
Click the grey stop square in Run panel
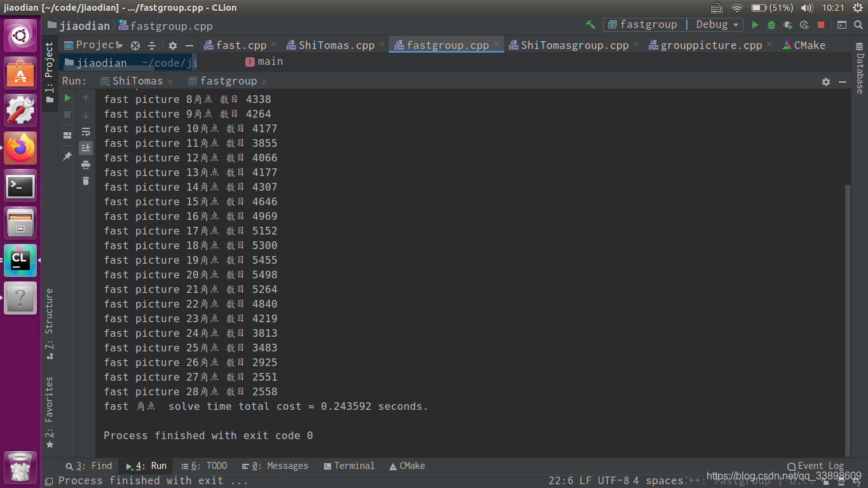pyautogui.click(x=67, y=115)
